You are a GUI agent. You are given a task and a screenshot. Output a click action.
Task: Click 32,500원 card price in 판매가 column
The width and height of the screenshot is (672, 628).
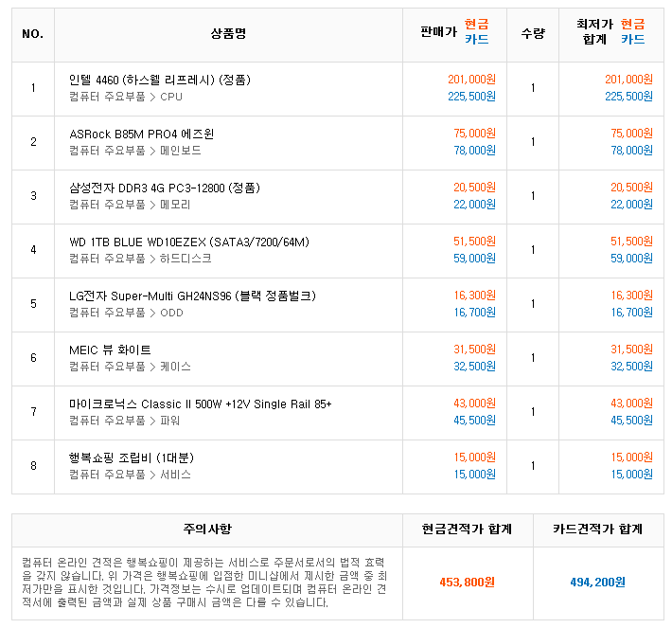475,367
